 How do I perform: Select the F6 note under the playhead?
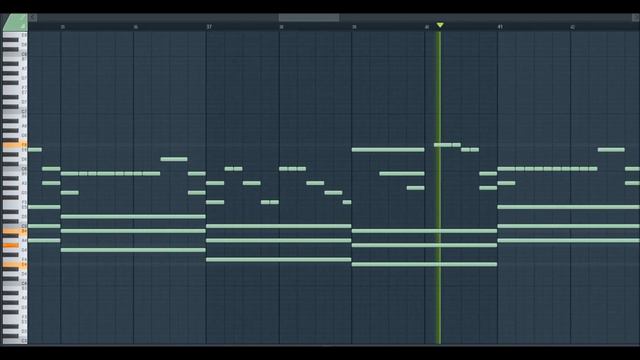pyautogui.click(x=443, y=145)
